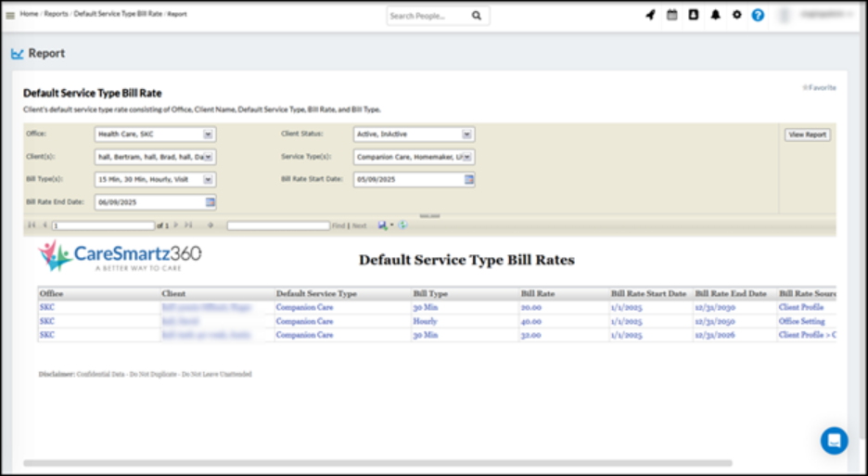This screenshot has height=476, width=868.
Task: Click Search People input field
Action: pos(428,16)
